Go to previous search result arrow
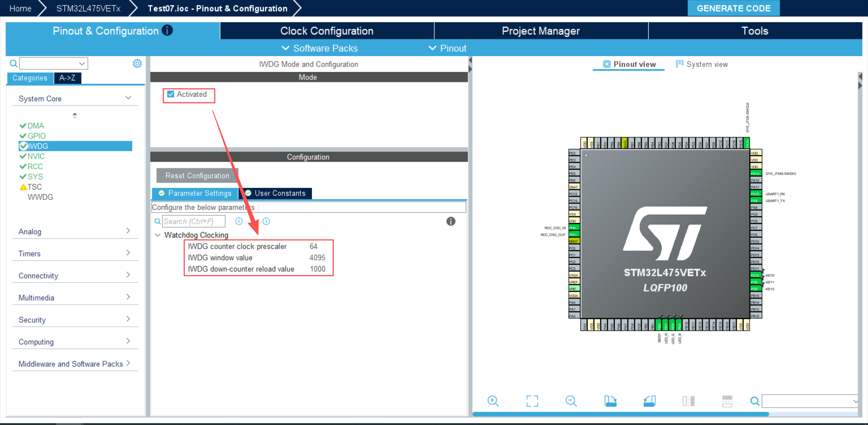The width and height of the screenshot is (868, 425). (239, 221)
